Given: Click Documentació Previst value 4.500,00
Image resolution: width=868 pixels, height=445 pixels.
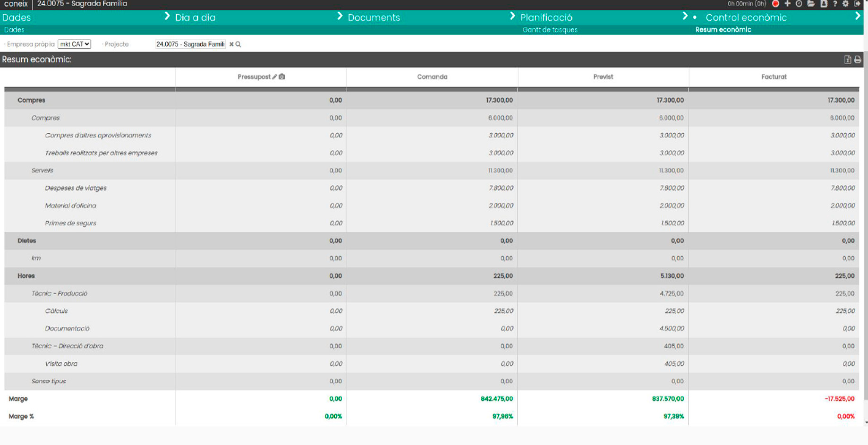Looking at the screenshot, I should click(x=672, y=328).
